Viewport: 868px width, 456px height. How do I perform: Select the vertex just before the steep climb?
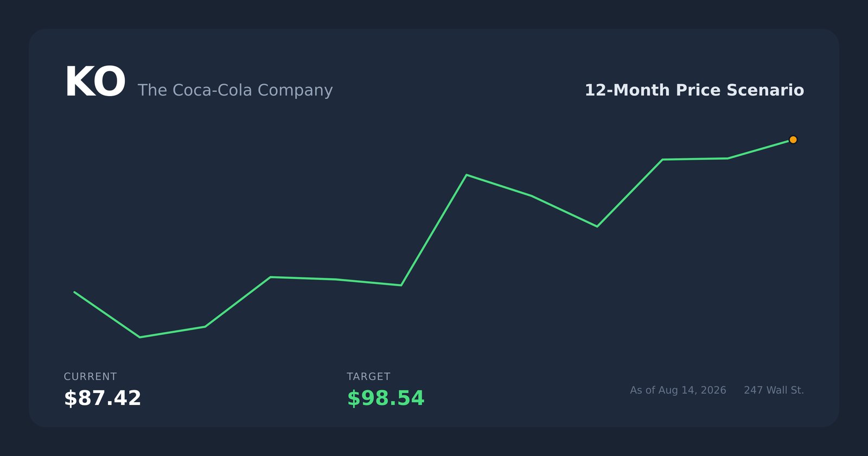pyautogui.click(x=401, y=285)
